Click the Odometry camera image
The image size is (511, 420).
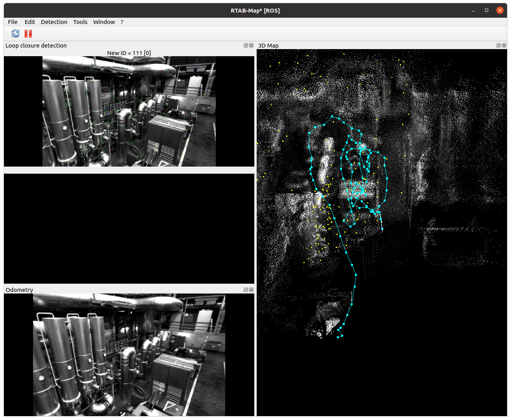[129, 355]
